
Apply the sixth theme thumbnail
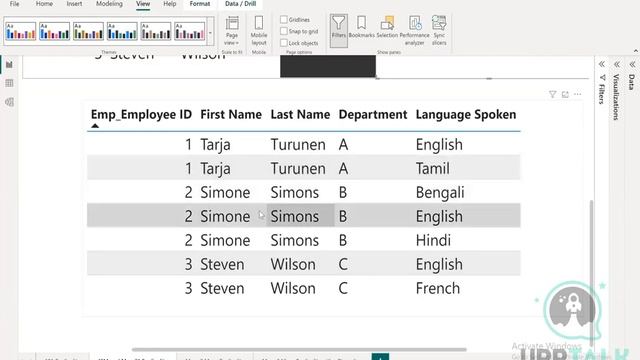click(190, 31)
